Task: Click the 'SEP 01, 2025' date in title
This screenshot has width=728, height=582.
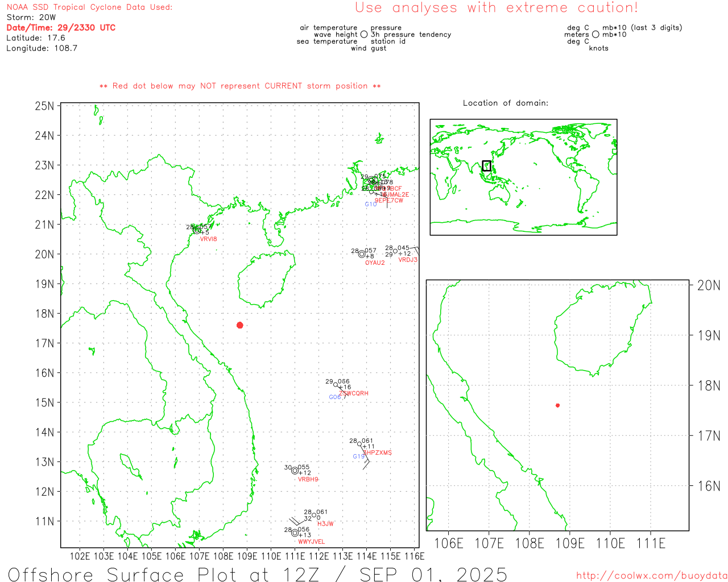Action: click(434, 575)
